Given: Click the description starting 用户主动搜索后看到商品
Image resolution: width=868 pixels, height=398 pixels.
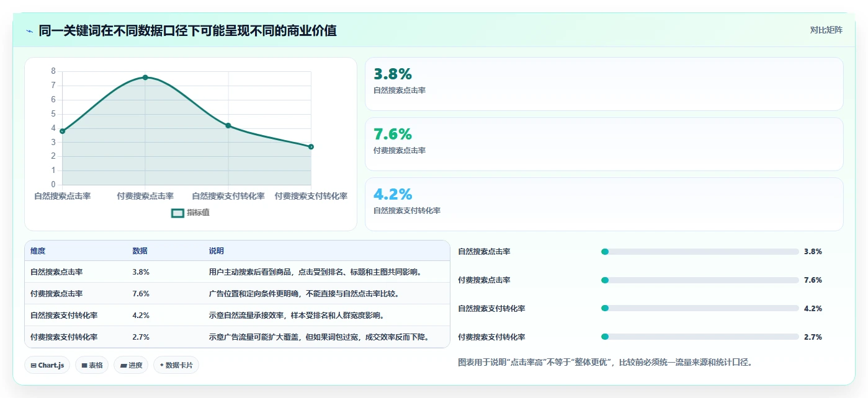Looking at the screenshot, I should point(315,272).
